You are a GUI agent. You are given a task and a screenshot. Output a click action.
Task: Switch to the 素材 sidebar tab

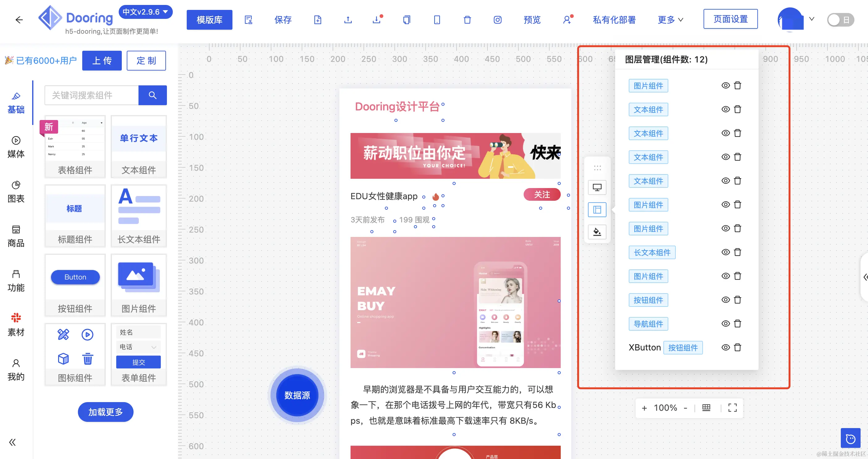[x=16, y=325]
